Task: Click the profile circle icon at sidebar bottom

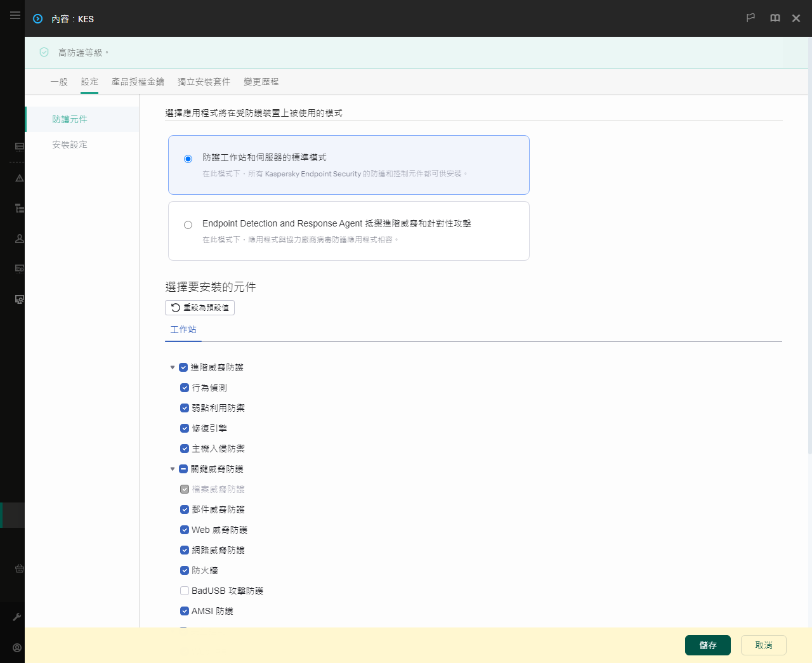Action: [x=17, y=648]
